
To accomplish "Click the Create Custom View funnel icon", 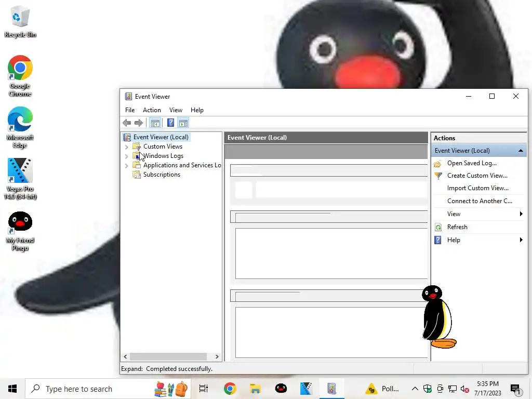I will click(x=438, y=176).
